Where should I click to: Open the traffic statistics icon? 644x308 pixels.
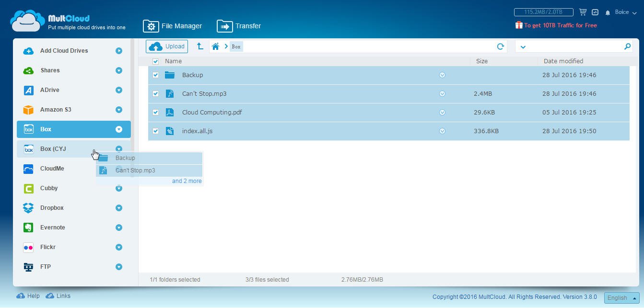(x=595, y=12)
